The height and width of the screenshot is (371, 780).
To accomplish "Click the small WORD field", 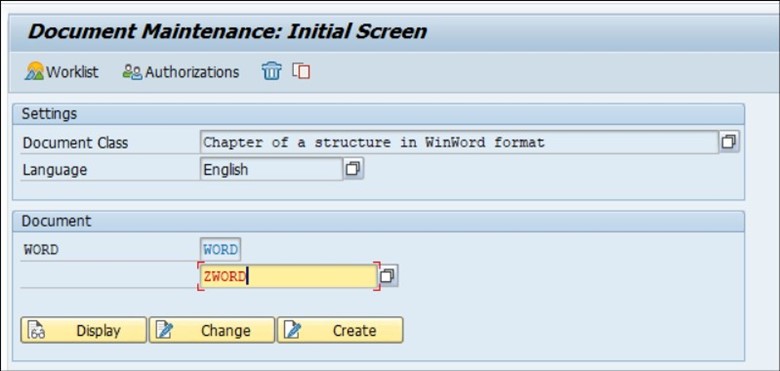I will pyautogui.click(x=220, y=250).
